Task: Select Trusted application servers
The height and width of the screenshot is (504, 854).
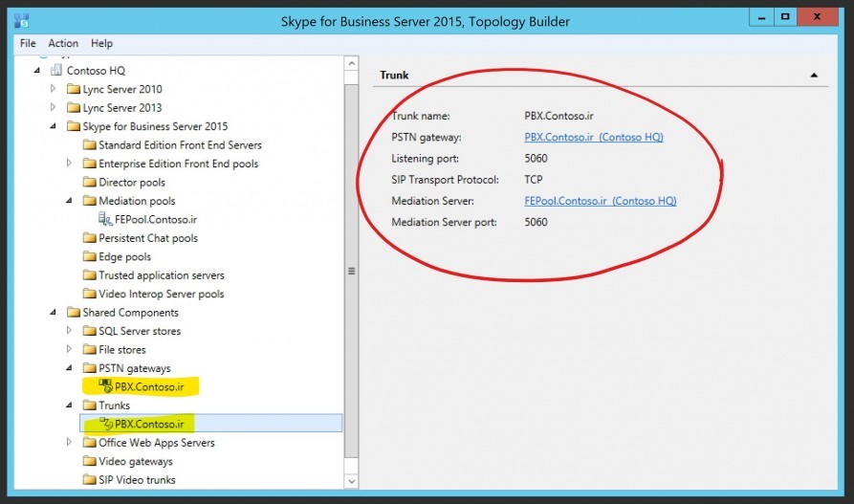Action: (162, 275)
